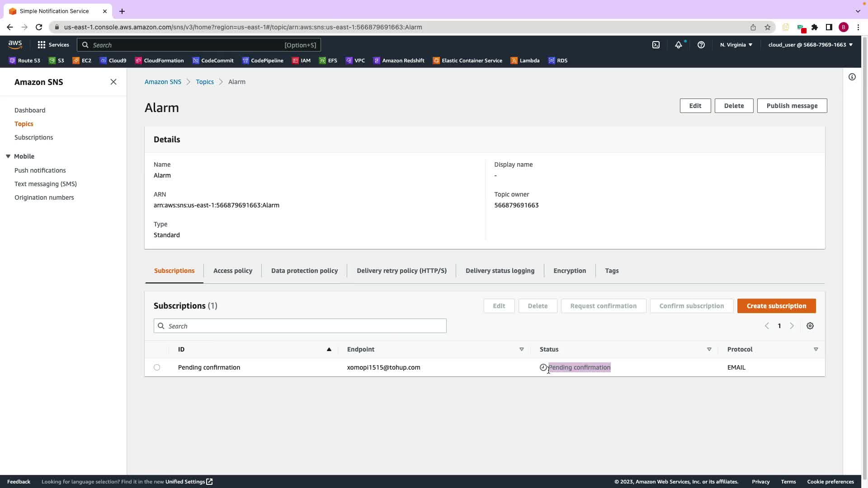
Task: Click the Lambda shortcut in favorites bar
Action: coord(525,61)
